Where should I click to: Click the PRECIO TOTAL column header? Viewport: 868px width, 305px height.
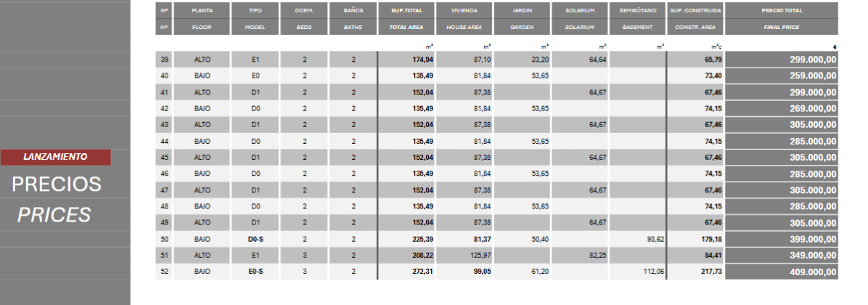(x=781, y=11)
